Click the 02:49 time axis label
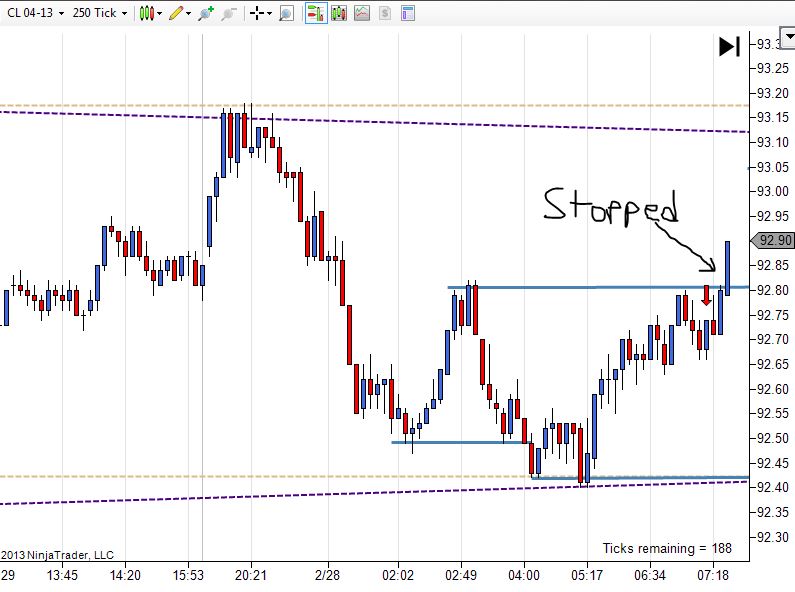Viewport: 795px width, 592px height. tap(461, 576)
